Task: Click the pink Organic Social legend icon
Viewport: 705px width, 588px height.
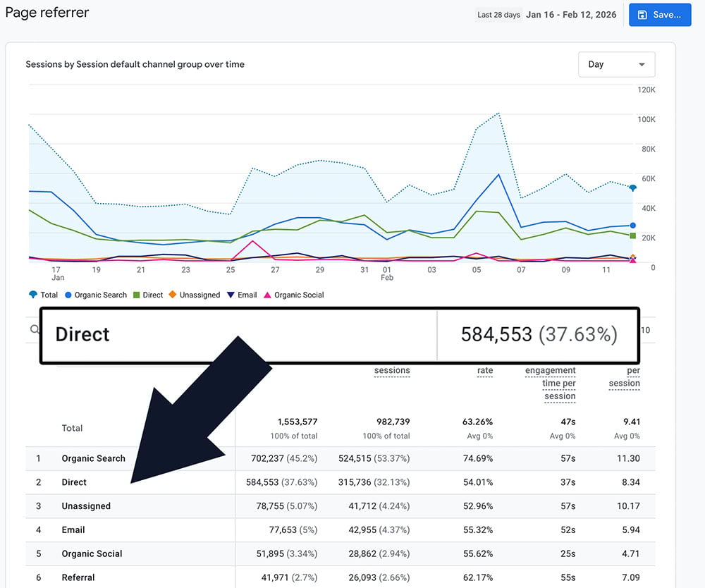Action: 267,295
